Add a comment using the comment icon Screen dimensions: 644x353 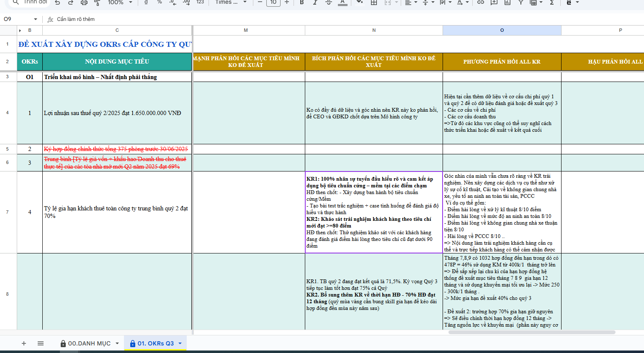[494, 3]
